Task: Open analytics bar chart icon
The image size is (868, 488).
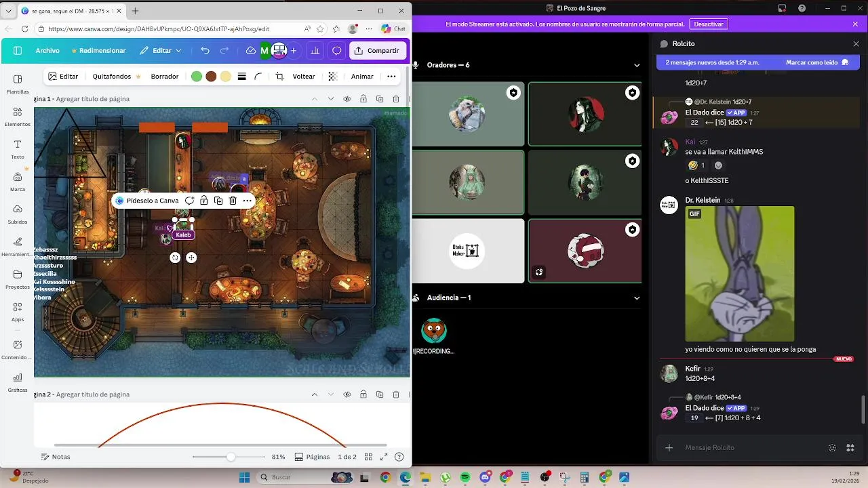Action: (315, 51)
